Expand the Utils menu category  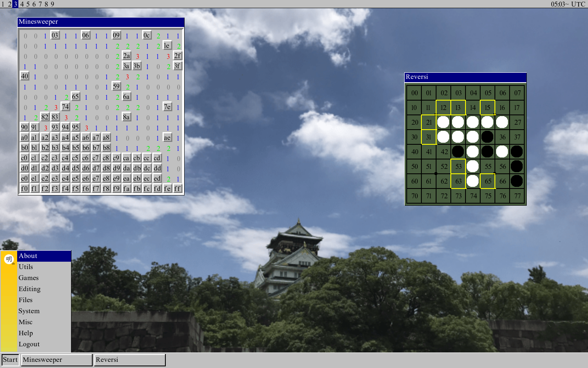coord(26,267)
